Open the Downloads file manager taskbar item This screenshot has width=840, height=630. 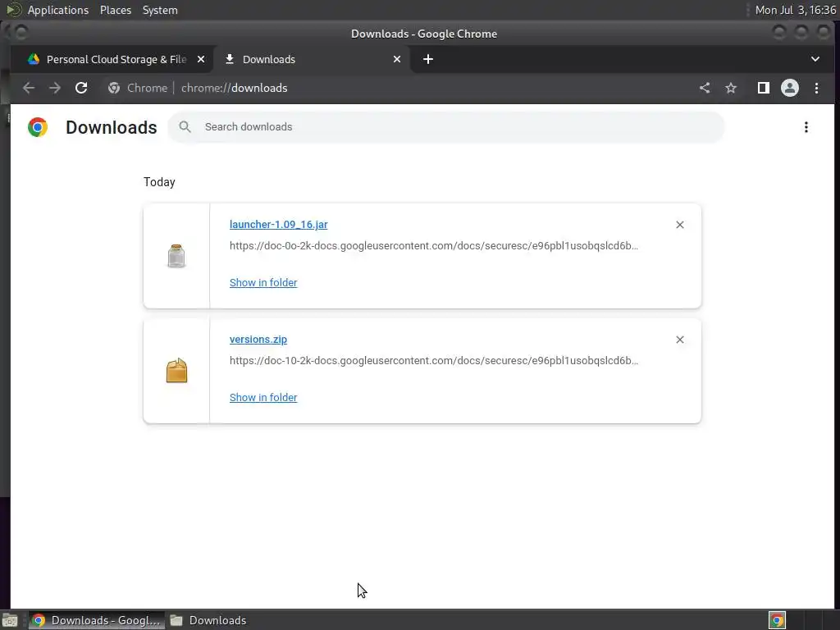209,620
